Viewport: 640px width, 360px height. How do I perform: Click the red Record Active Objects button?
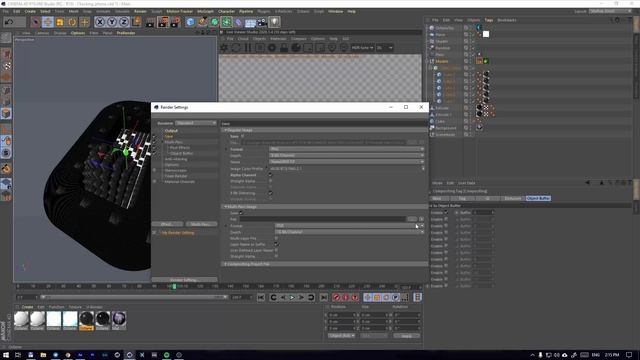pyautogui.click(x=336, y=297)
